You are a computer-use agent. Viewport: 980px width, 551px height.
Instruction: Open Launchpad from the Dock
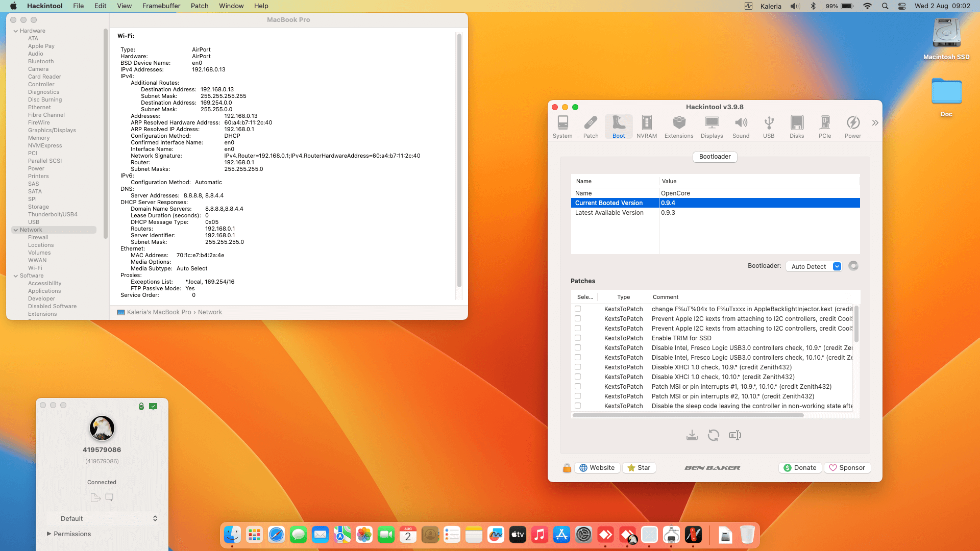click(x=254, y=535)
